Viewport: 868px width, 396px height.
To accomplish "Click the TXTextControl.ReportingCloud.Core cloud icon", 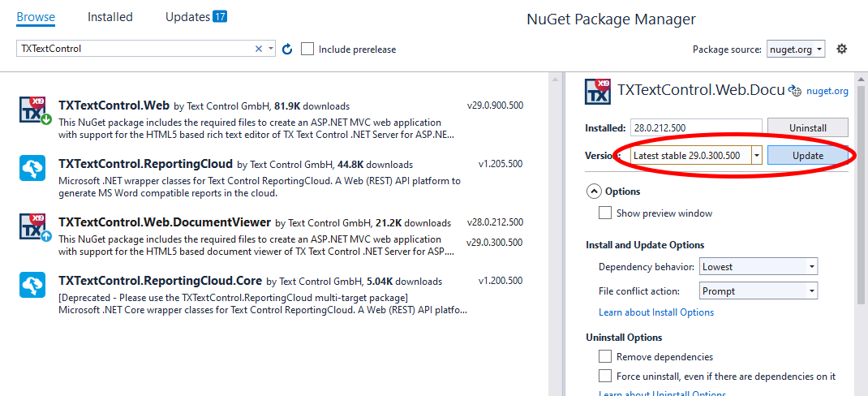I will pyautogui.click(x=32, y=285).
